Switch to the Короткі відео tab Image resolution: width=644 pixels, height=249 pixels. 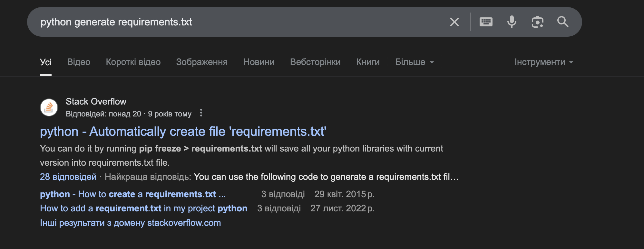(x=133, y=62)
